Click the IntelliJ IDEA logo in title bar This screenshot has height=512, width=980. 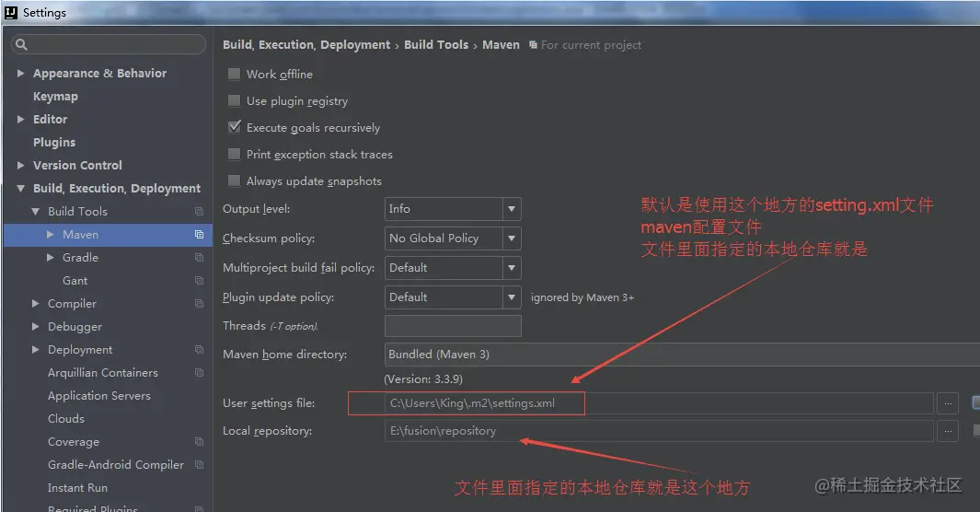11,13
